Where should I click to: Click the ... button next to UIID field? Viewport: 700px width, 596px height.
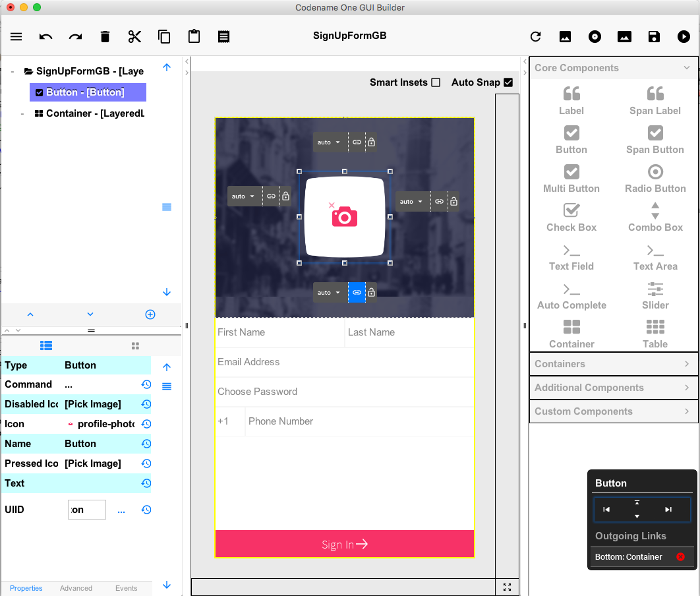(121, 509)
